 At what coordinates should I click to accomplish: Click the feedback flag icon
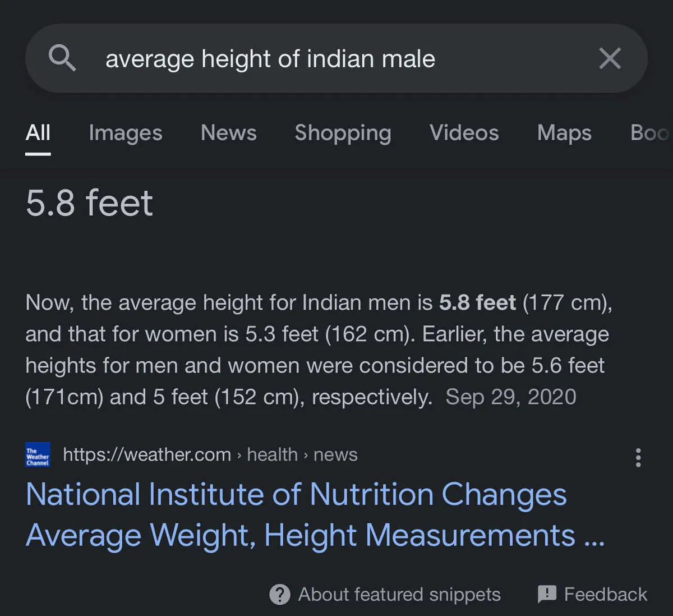(547, 594)
